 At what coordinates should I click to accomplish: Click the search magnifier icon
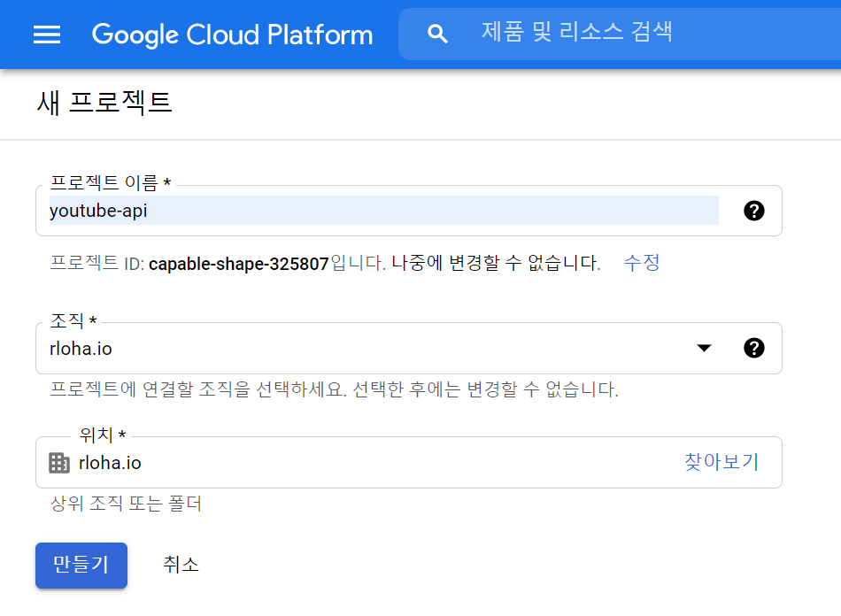(x=437, y=34)
